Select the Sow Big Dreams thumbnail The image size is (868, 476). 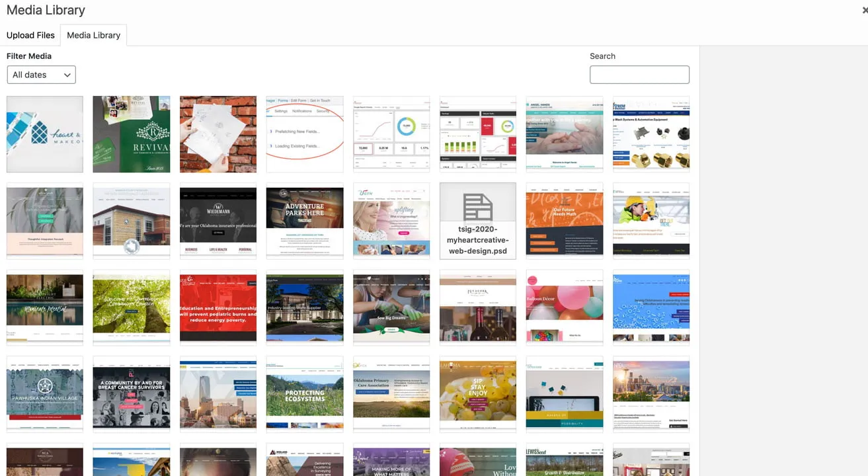point(391,307)
